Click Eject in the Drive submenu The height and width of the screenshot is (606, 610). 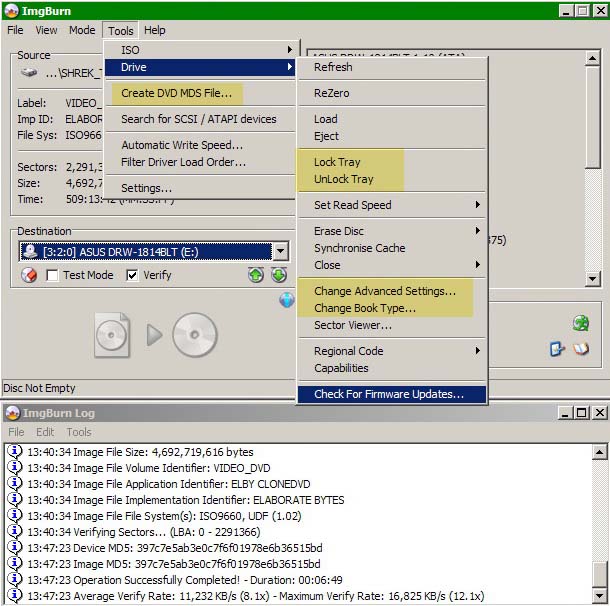392,136
